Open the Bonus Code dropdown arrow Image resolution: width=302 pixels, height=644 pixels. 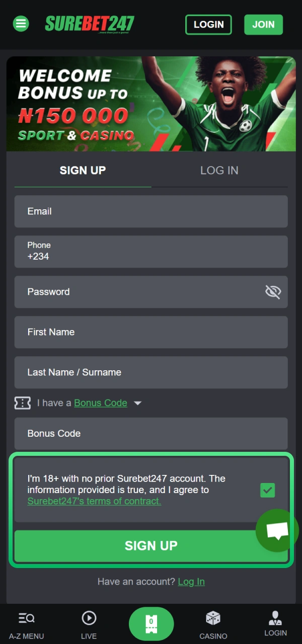137,403
